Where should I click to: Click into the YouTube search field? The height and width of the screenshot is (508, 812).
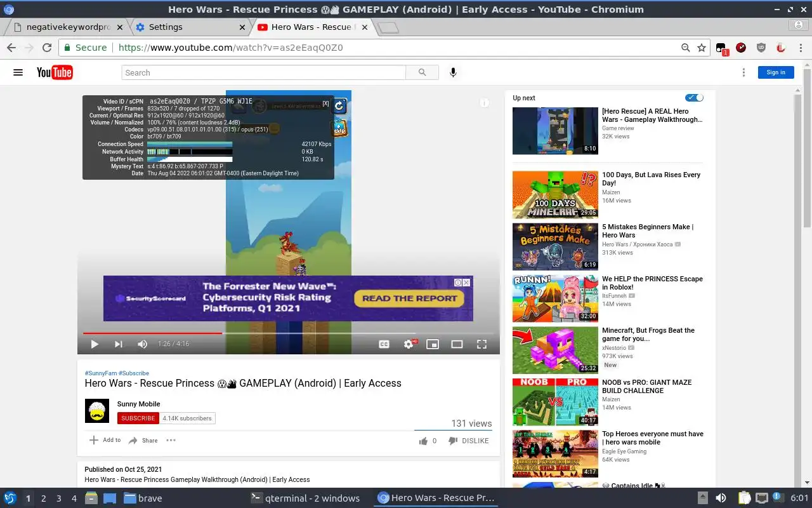tap(263, 72)
